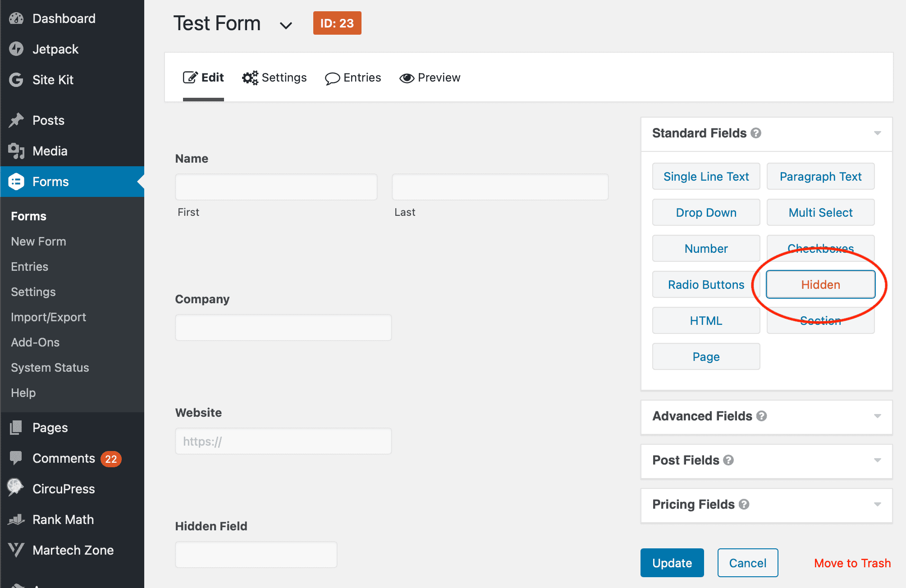Open Entries in the sidebar submenu
The width and height of the screenshot is (906, 588).
click(x=29, y=267)
